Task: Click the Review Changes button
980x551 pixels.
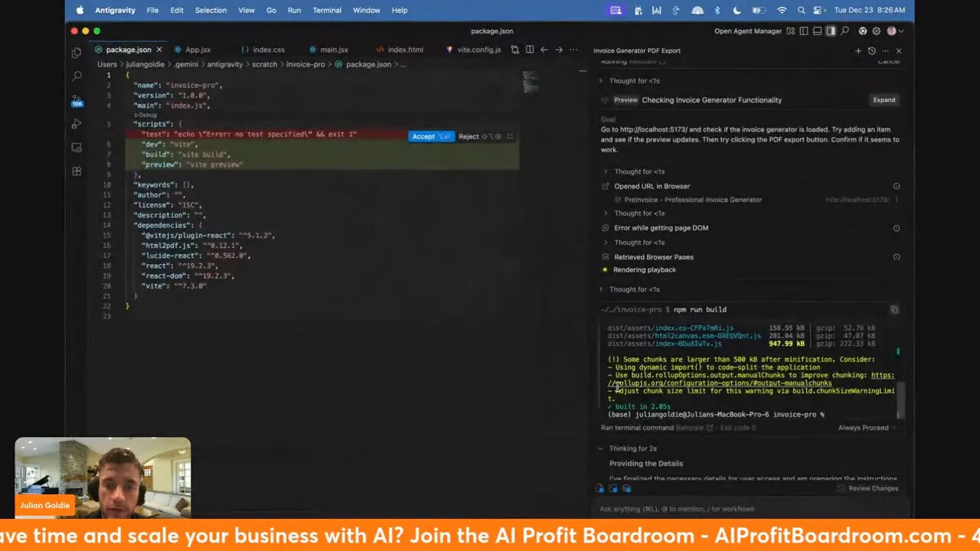Action: (873, 487)
